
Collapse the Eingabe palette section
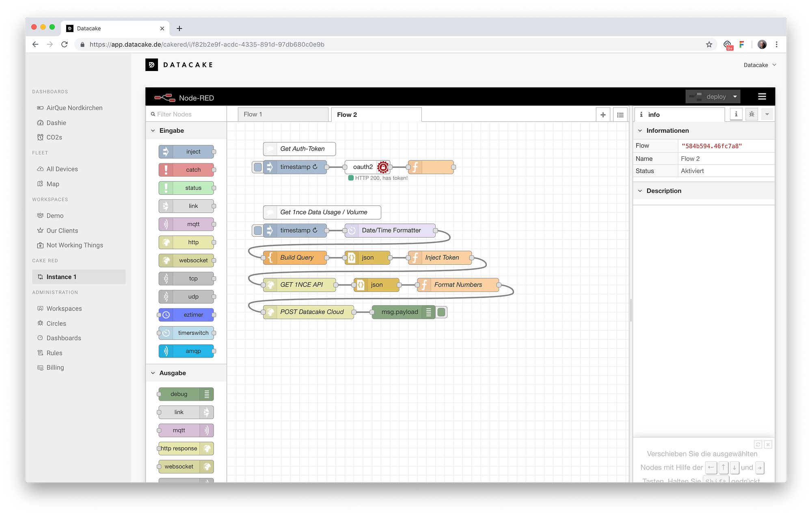click(x=153, y=130)
